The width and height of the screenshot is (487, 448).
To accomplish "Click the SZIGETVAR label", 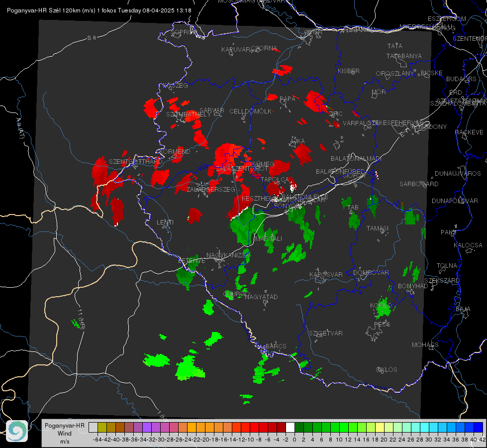I will pos(325,334).
